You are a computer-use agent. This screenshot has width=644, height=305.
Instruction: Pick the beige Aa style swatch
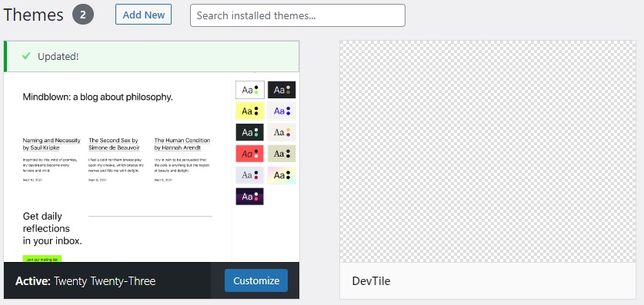point(282,132)
